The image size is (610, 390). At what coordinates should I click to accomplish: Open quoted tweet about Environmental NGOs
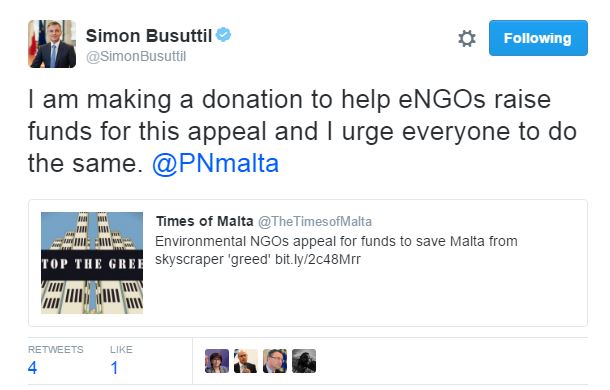[308, 263]
